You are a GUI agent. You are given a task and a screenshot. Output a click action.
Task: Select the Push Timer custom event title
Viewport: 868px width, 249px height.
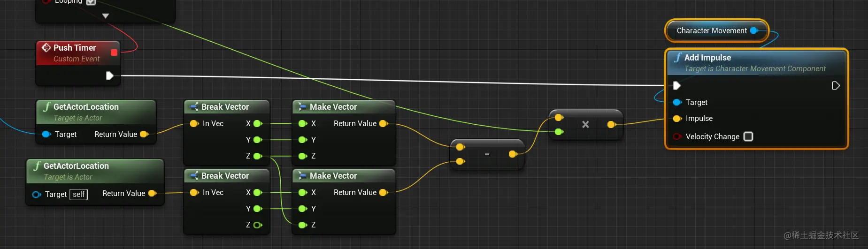click(x=75, y=47)
